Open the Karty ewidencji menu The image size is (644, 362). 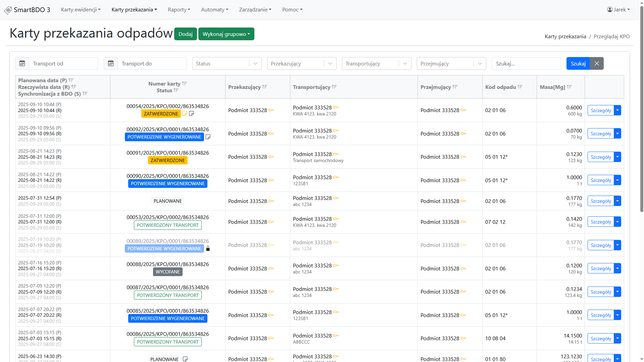pos(81,10)
